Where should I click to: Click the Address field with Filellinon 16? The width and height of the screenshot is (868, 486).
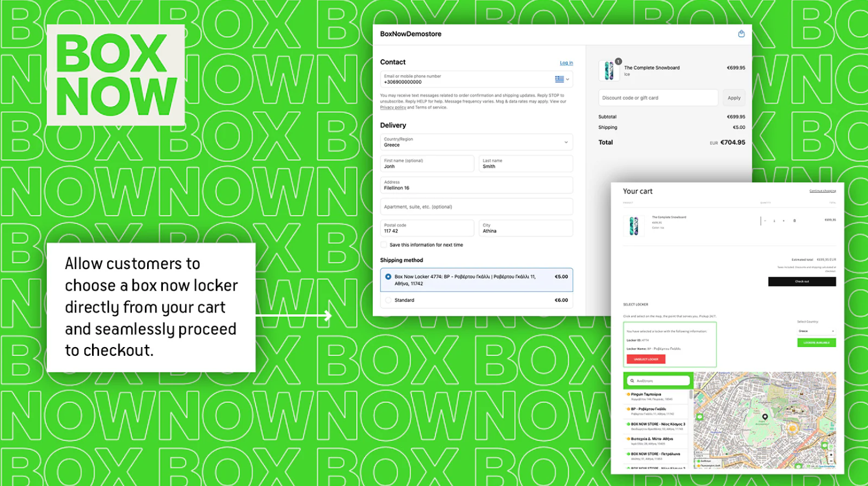tap(476, 185)
